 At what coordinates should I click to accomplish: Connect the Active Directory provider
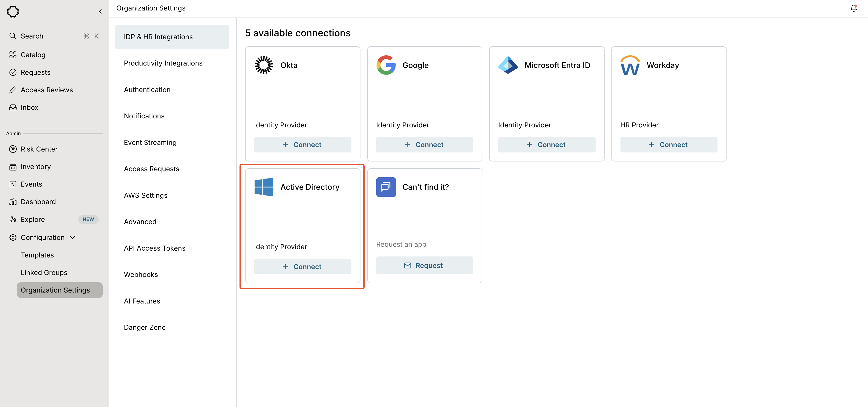tap(302, 266)
